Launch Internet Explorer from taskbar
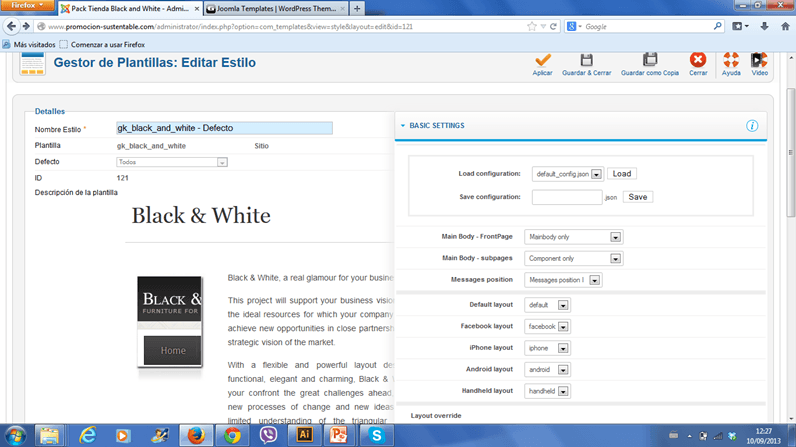 pyautogui.click(x=88, y=436)
